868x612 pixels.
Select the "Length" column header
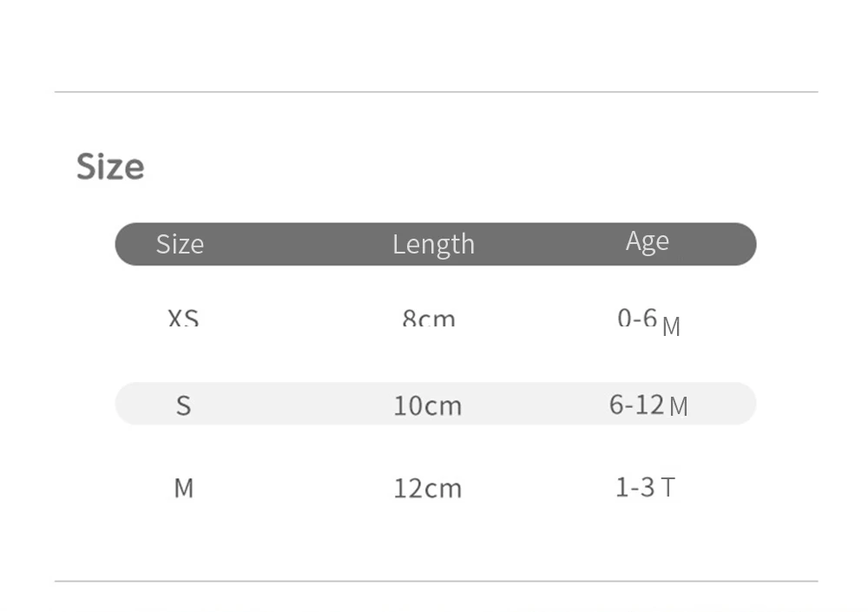click(433, 246)
